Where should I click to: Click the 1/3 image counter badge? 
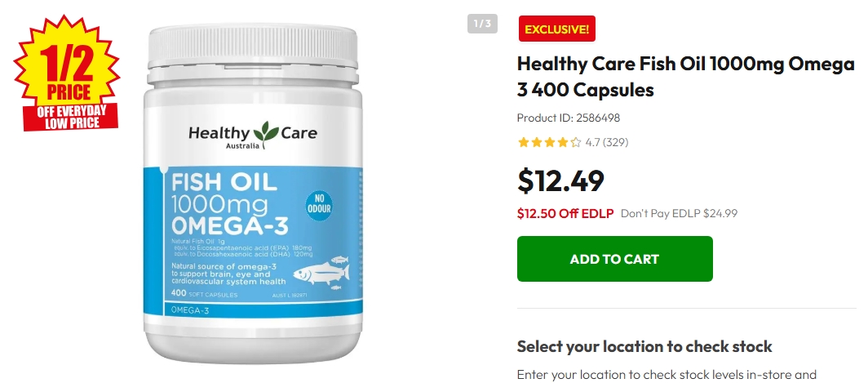point(482,24)
